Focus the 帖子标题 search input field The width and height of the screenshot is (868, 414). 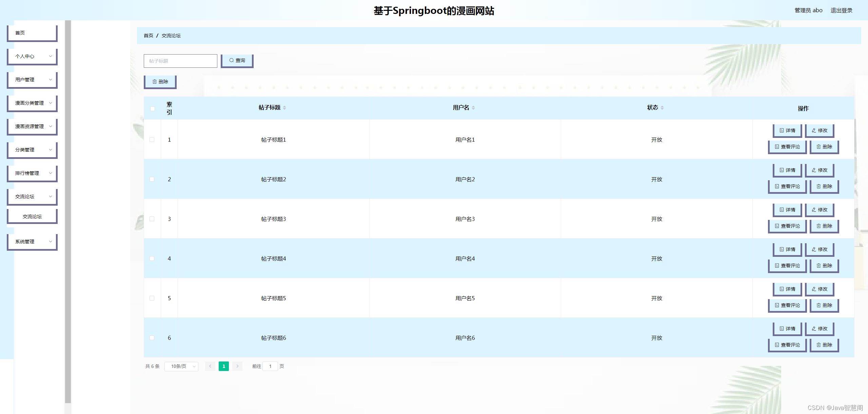pos(180,61)
